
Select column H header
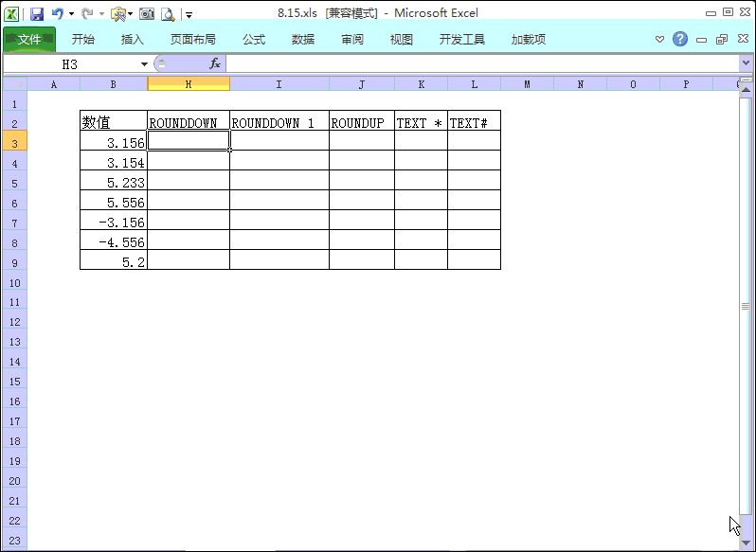click(x=189, y=84)
